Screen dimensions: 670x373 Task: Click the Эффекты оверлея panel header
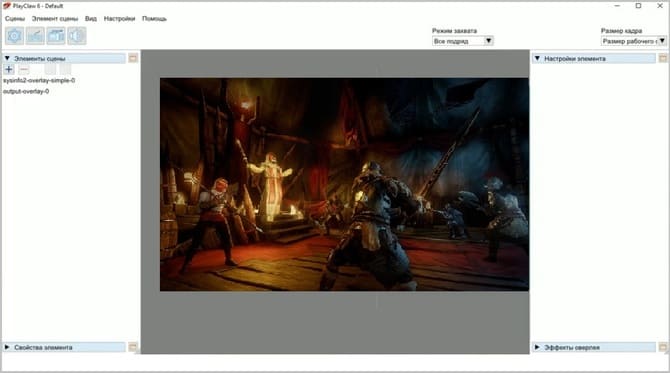click(x=594, y=347)
